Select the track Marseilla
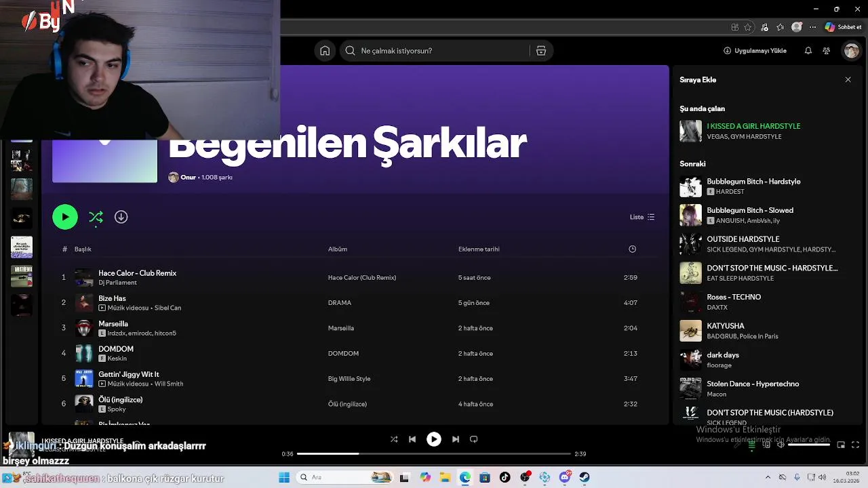The image size is (868, 488). (x=113, y=324)
